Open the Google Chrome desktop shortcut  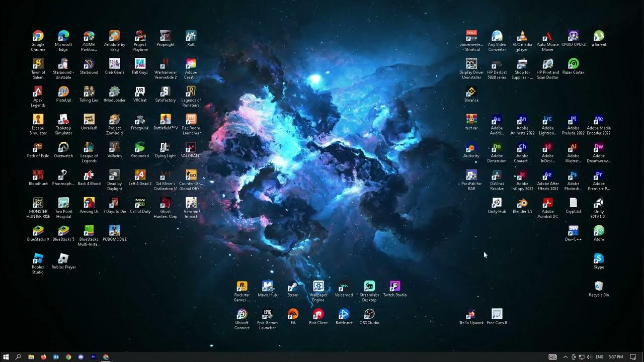38,41
